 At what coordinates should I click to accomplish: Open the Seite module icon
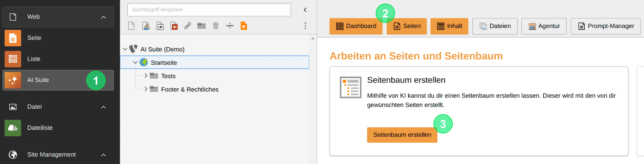13,38
